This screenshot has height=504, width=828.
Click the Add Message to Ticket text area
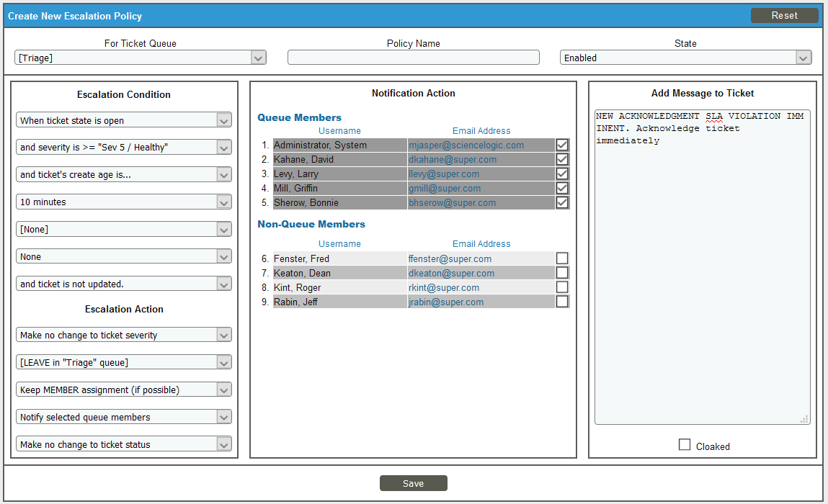703,267
